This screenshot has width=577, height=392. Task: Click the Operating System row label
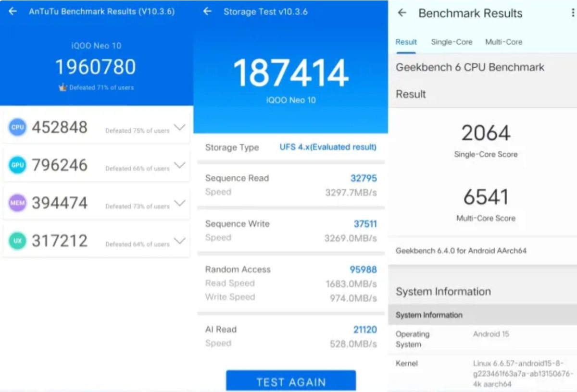click(x=413, y=339)
